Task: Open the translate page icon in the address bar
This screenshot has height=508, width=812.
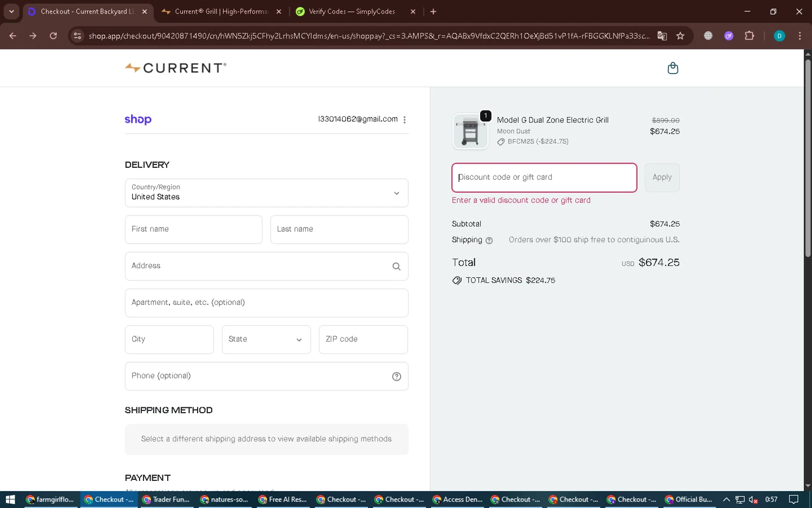Action: [x=662, y=36]
